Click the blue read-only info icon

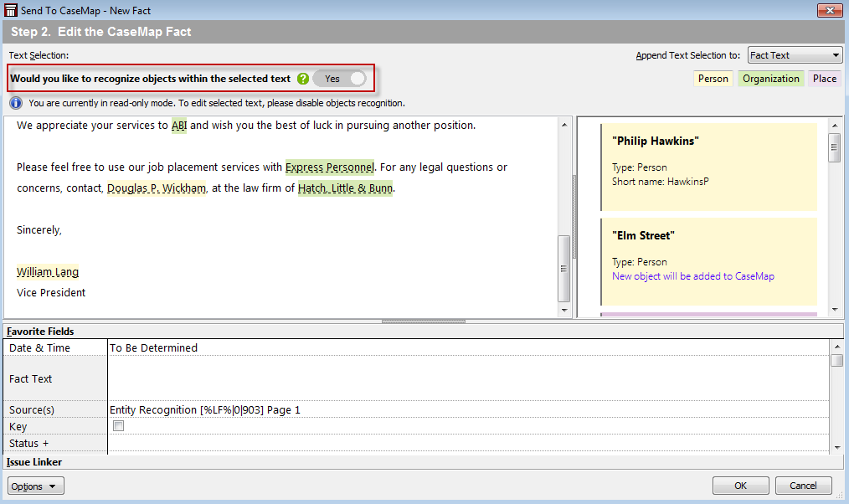tap(16, 103)
